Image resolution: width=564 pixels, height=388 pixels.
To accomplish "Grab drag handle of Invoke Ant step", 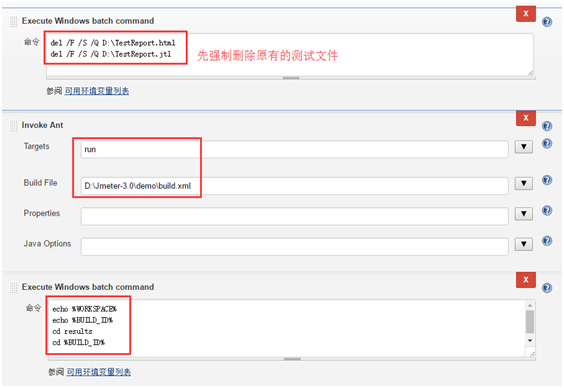I will 13,126.
